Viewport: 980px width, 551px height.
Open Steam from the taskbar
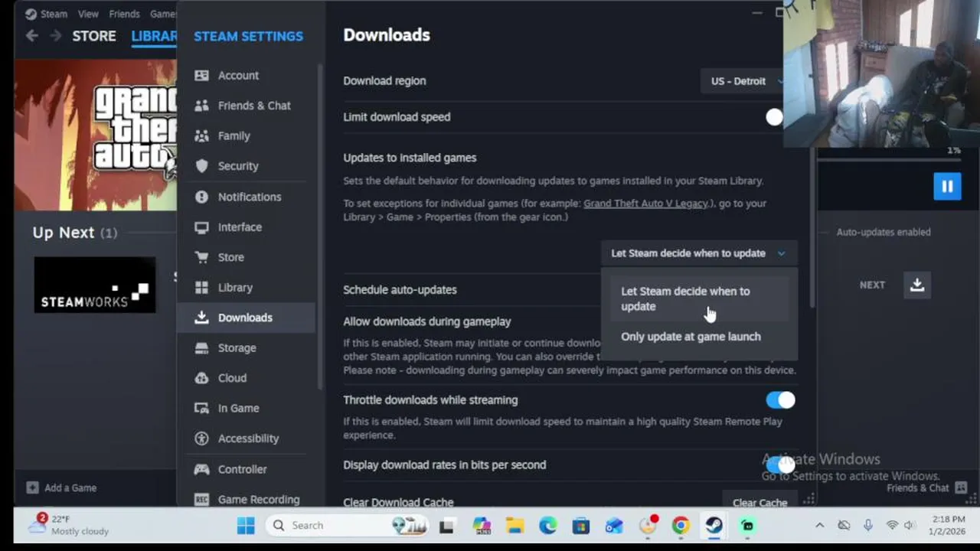point(714,525)
